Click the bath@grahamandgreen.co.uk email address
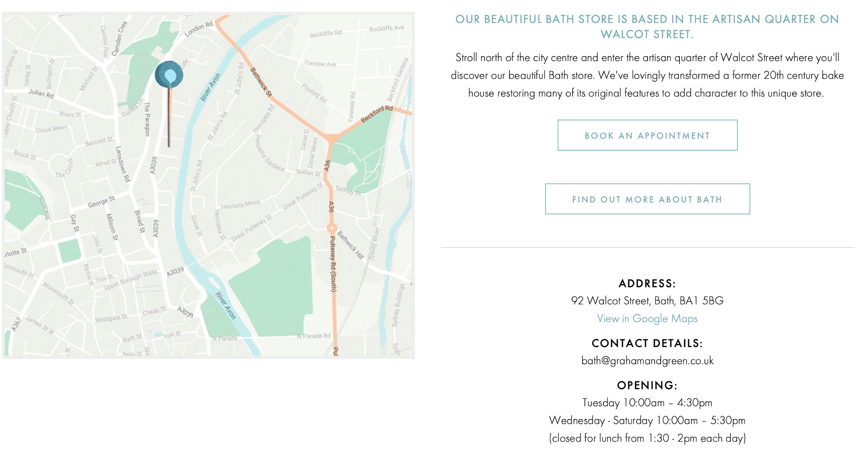The width and height of the screenshot is (868, 451). [x=647, y=361]
